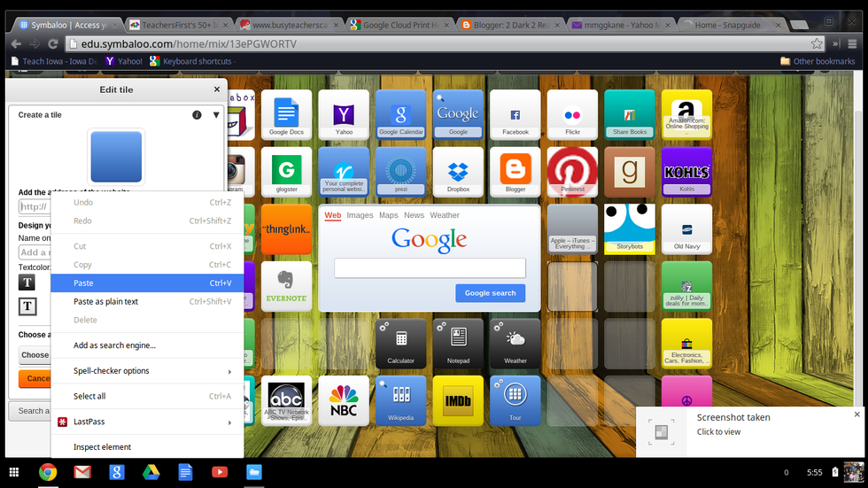Open the Dropbox tile
The height and width of the screenshot is (488, 868).
(x=458, y=172)
